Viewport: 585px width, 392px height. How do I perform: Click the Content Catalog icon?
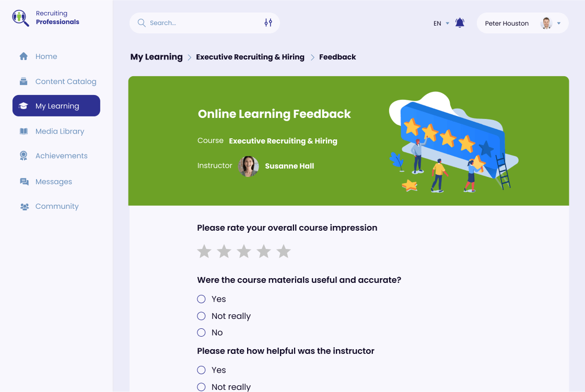[24, 81]
